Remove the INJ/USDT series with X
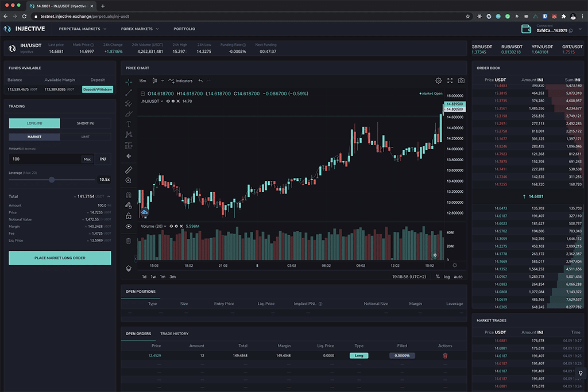This screenshot has height=392, width=588. tap(178, 101)
